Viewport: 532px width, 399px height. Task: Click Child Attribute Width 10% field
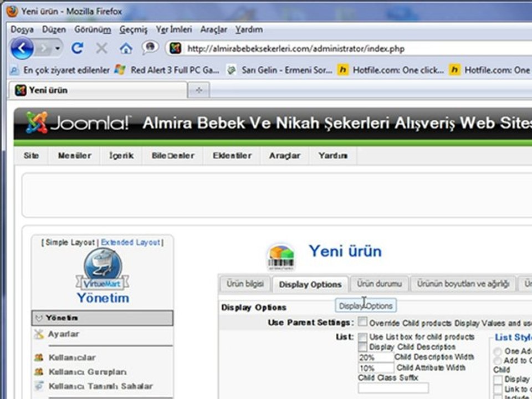(376, 368)
